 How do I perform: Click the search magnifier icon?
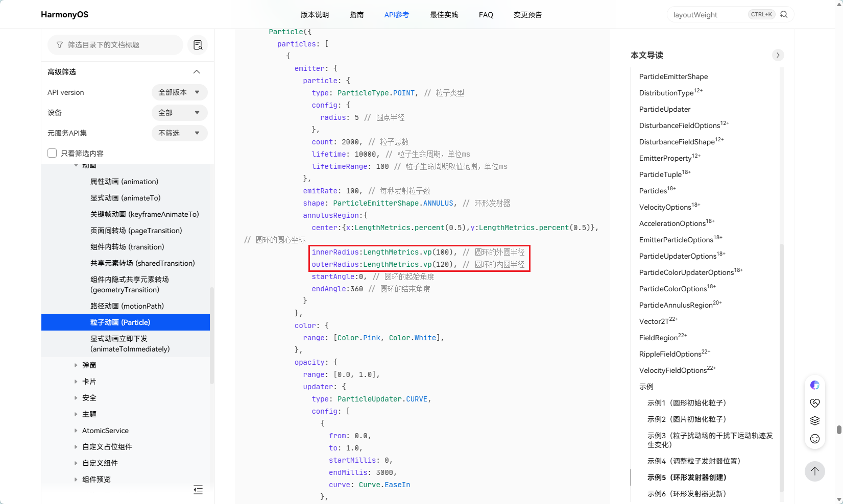pos(784,14)
